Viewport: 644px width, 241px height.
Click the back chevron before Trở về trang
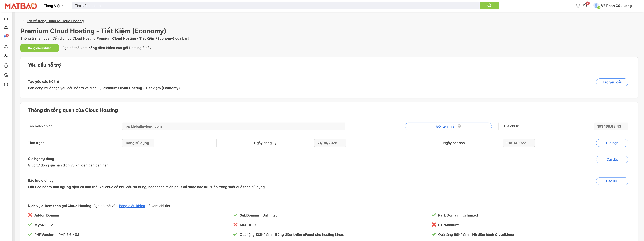24,21
